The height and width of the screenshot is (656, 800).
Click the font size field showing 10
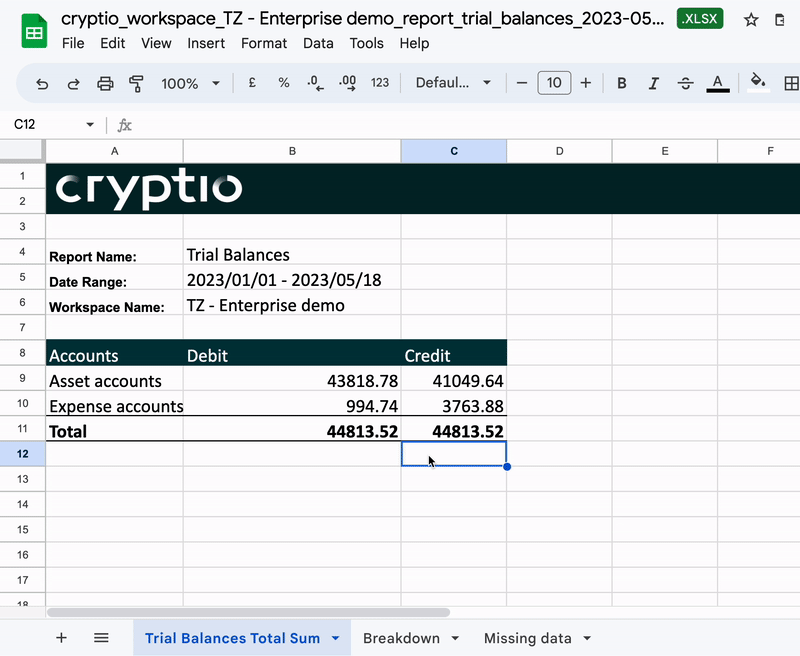click(554, 83)
